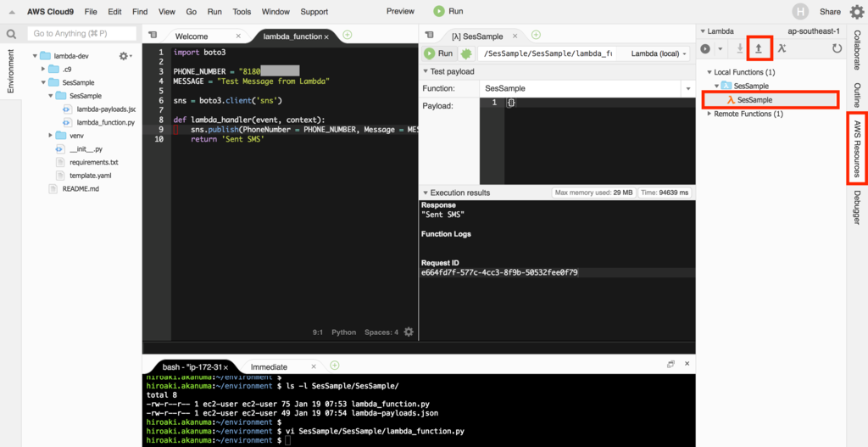868x447 pixels.
Task: Add new tab in editor pane
Action: click(347, 35)
